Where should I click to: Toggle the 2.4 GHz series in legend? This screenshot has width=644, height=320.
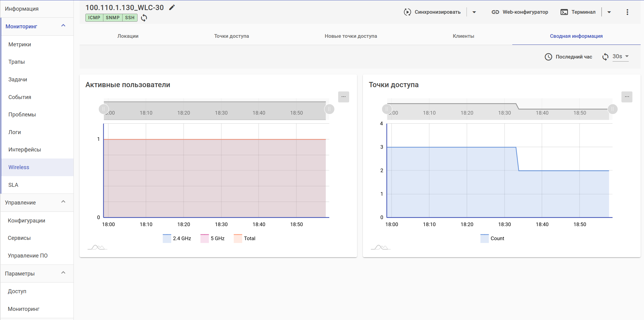coord(177,238)
